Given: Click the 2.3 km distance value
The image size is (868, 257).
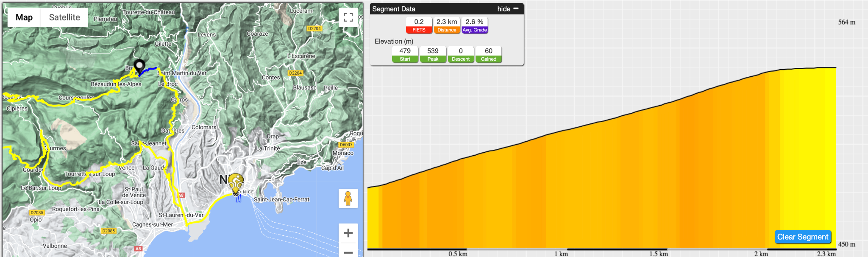Looking at the screenshot, I should pyautogui.click(x=447, y=22).
